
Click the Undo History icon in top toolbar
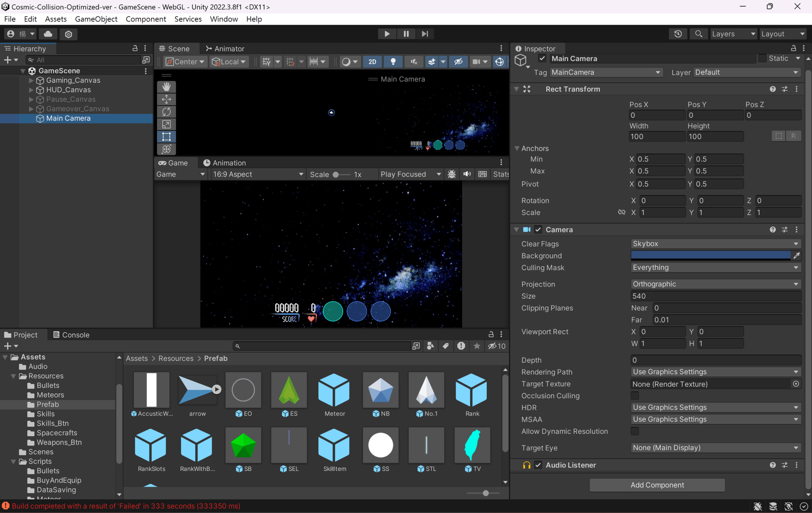[678, 34]
